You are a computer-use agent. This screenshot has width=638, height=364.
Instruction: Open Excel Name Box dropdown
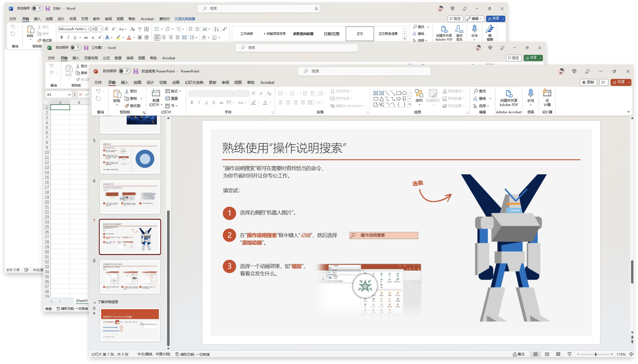[69, 94]
